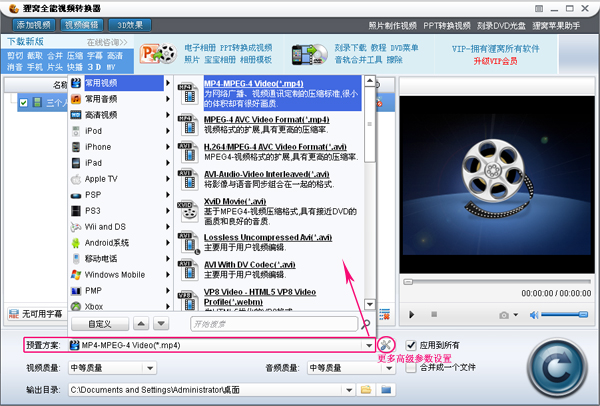Open the 移动电话 category
The height and width of the screenshot is (406, 600).
(120, 259)
